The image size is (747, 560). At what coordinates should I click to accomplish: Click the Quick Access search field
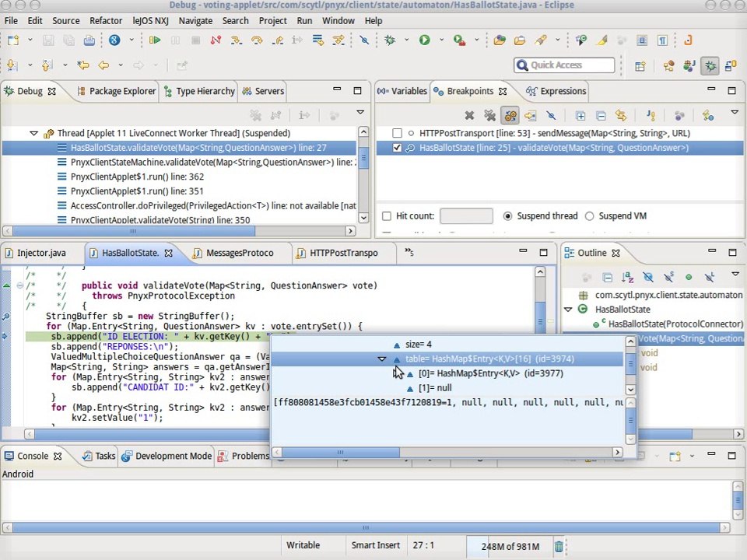(x=564, y=65)
